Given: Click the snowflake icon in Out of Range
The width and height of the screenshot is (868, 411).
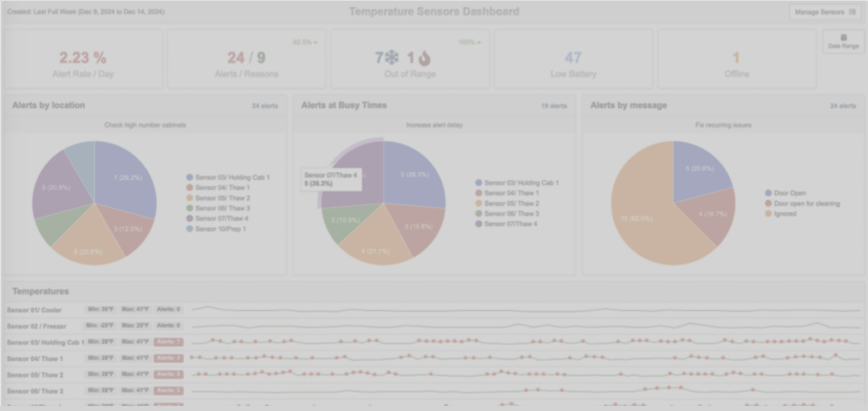Looking at the screenshot, I should click(392, 58).
